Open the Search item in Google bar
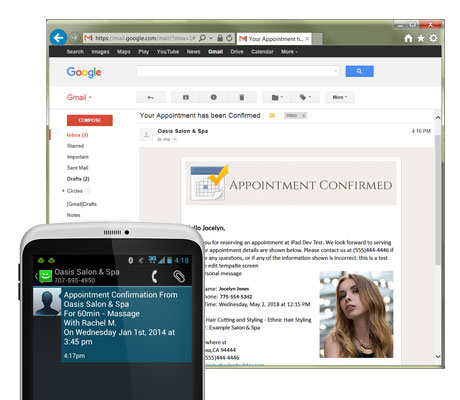The height and width of the screenshot is (400, 460). pyautogui.click(x=75, y=52)
